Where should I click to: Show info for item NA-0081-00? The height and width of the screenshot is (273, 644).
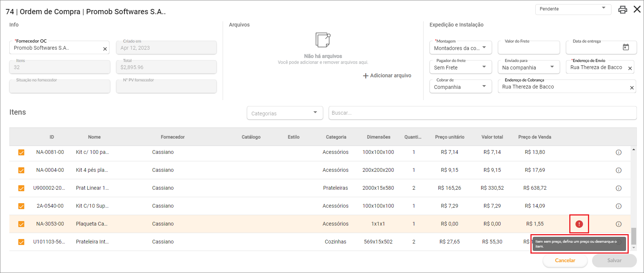(x=619, y=152)
